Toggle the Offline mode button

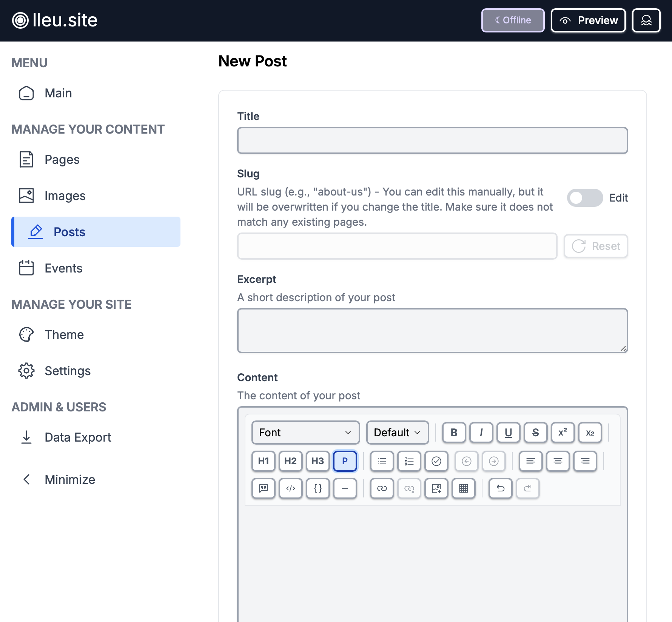pos(513,20)
